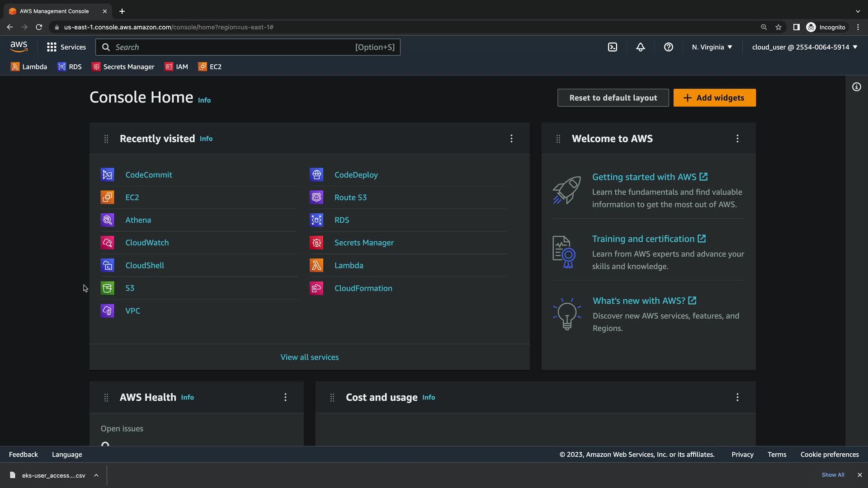Click the Route 53 service icon

pyautogui.click(x=316, y=197)
